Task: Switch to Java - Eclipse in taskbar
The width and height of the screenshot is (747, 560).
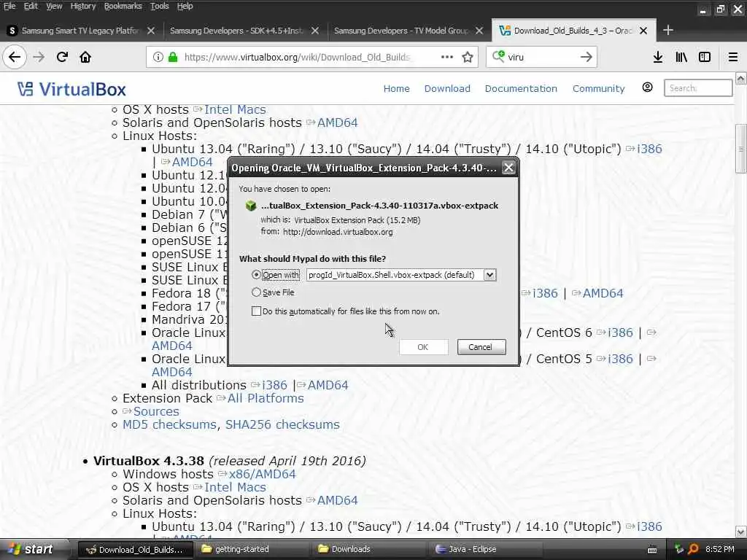Action: coord(486,550)
